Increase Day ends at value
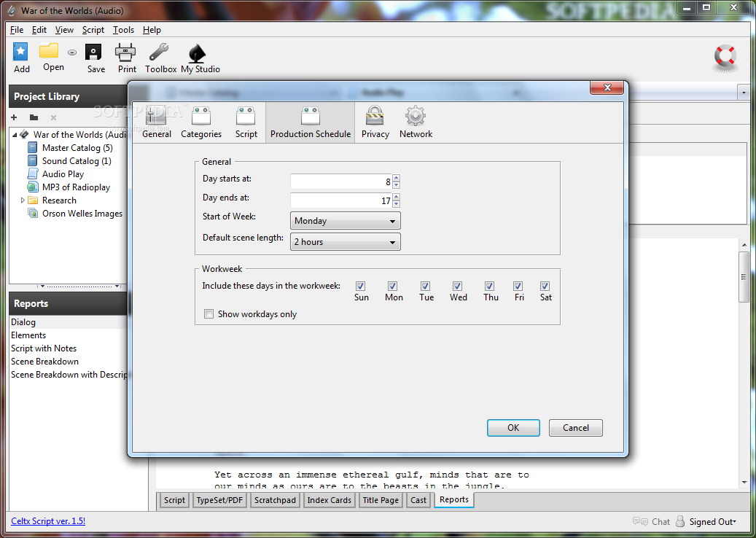The image size is (756, 538). [x=397, y=197]
